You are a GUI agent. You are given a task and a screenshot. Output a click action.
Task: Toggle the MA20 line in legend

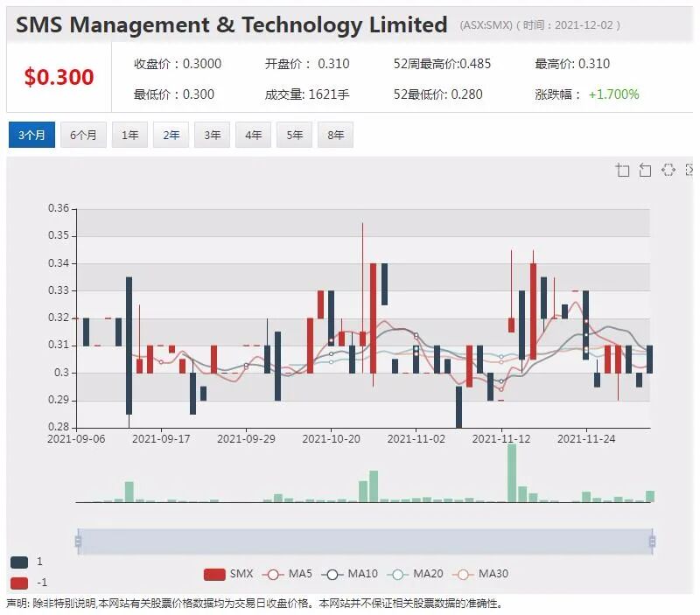click(415, 574)
